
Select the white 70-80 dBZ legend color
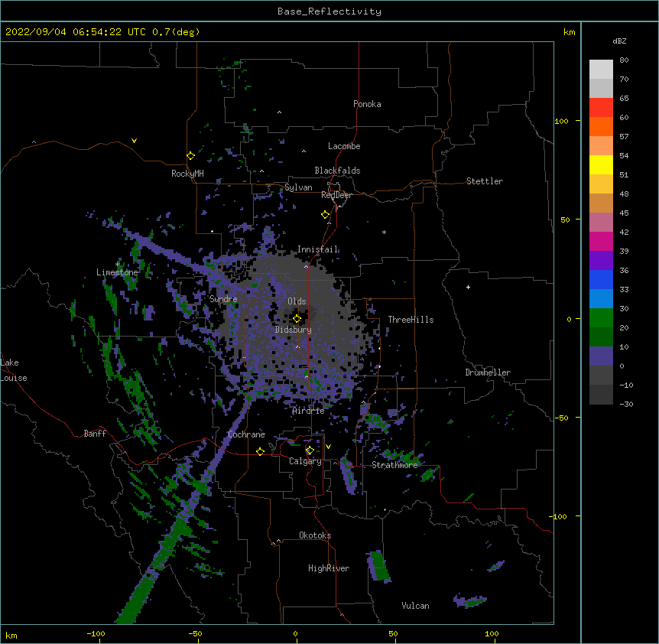pyautogui.click(x=601, y=70)
